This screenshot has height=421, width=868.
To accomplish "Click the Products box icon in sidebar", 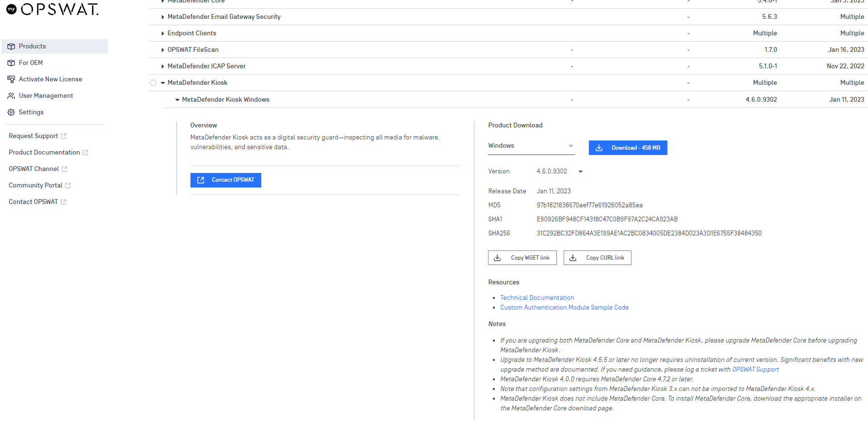I will 11,47.
